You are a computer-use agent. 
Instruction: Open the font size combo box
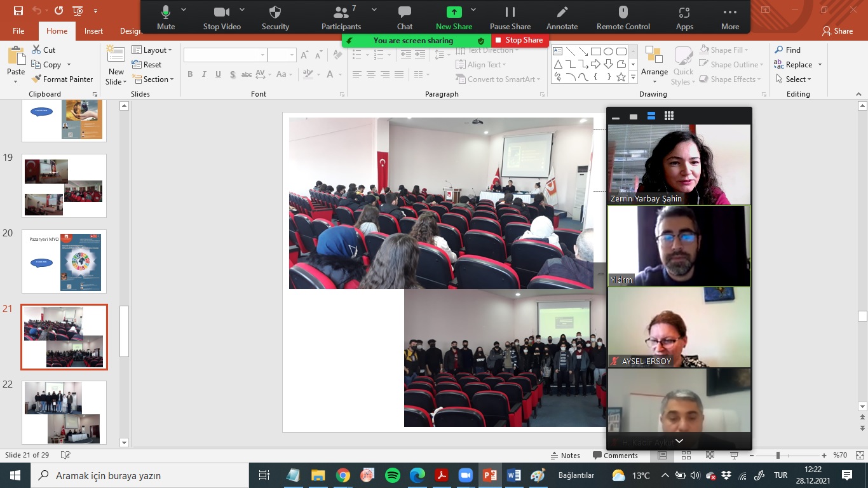(x=282, y=55)
